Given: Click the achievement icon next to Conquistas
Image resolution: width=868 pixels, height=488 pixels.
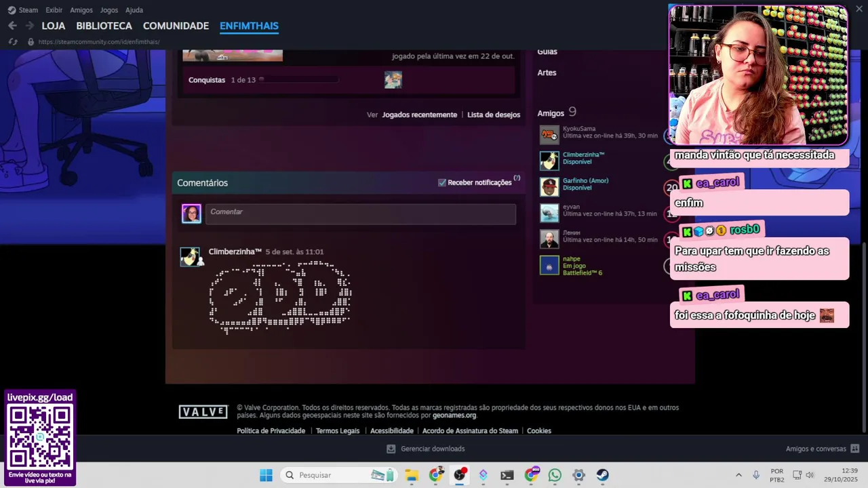Looking at the screenshot, I should tap(393, 80).
